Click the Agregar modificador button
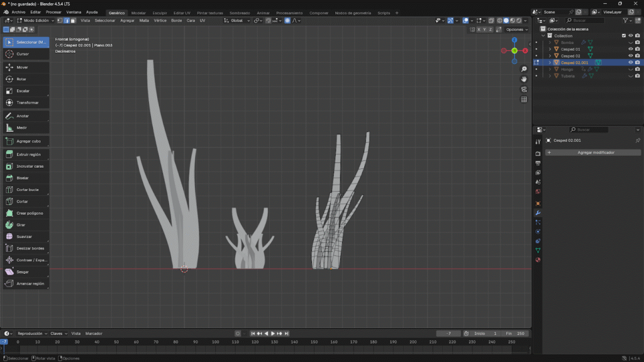The height and width of the screenshot is (362, 644). click(x=595, y=153)
